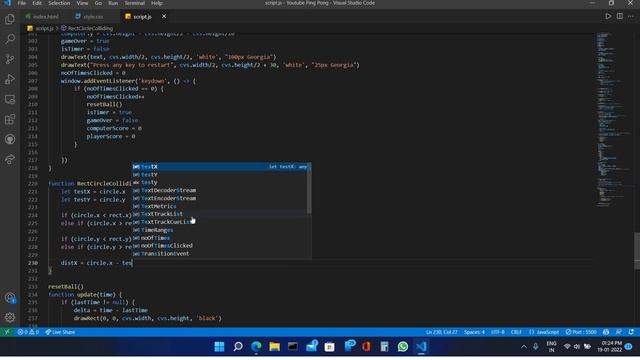Open the Edit menu

click(x=37, y=3)
